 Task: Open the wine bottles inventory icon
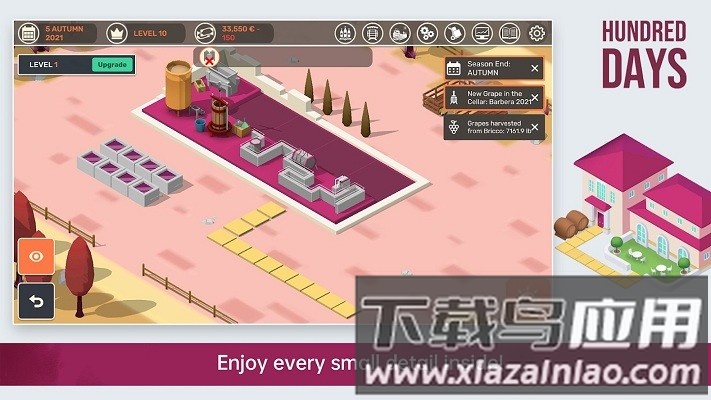point(345,33)
